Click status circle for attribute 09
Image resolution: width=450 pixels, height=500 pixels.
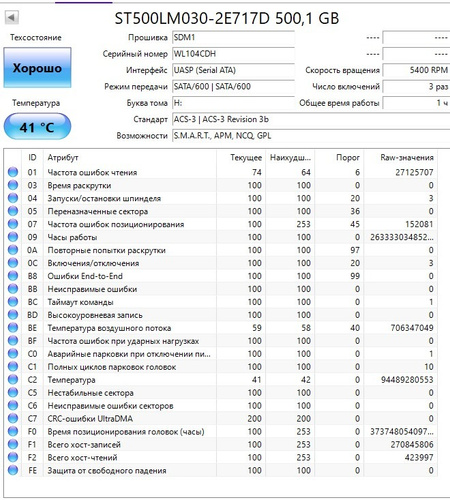(13, 237)
